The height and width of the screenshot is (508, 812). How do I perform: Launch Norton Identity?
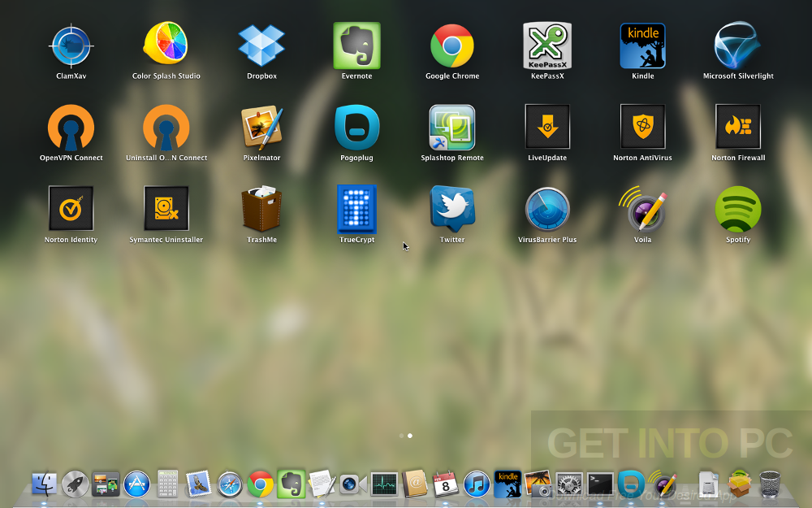coord(71,208)
